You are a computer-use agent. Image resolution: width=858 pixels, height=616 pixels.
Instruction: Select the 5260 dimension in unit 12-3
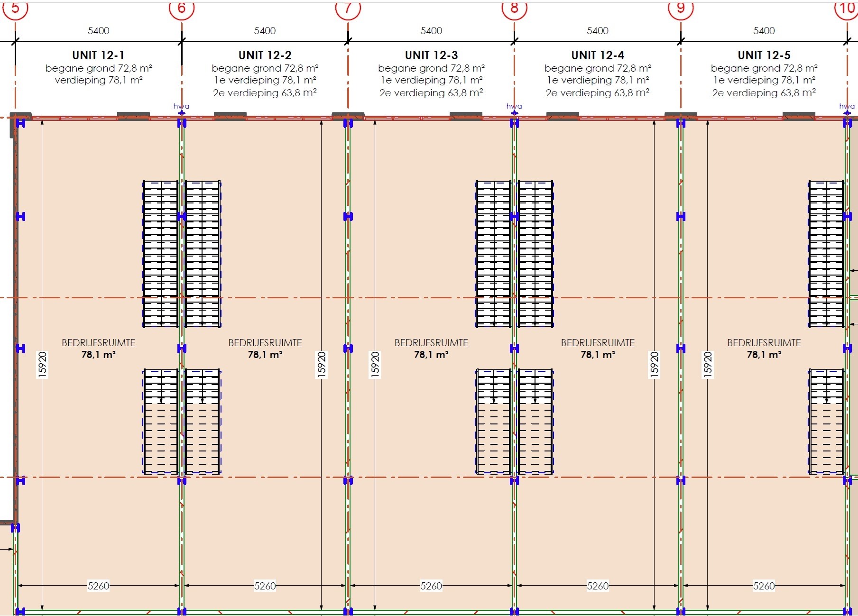pyautogui.click(x=431, y=586)
